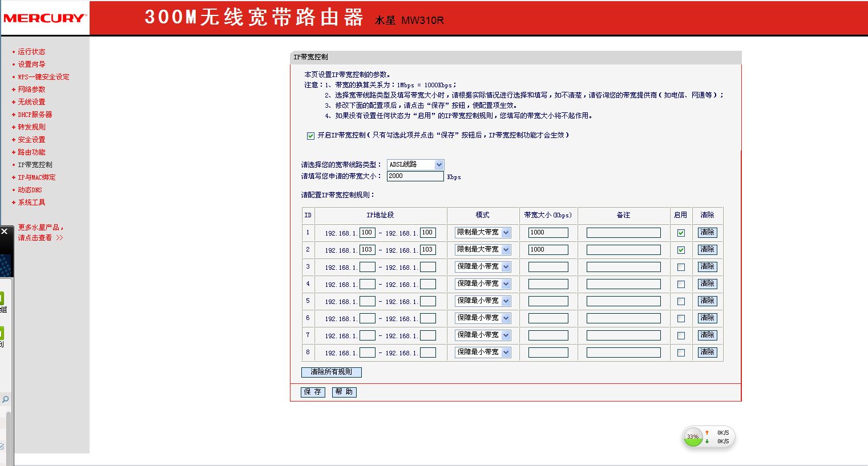Click 清除 button for rule 2
The image size is (868, 466).
coord(707,250)
